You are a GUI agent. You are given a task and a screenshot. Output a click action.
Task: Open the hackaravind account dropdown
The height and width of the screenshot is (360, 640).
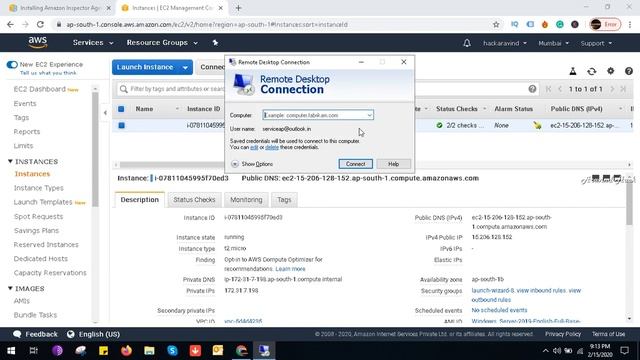click(504, 43)
